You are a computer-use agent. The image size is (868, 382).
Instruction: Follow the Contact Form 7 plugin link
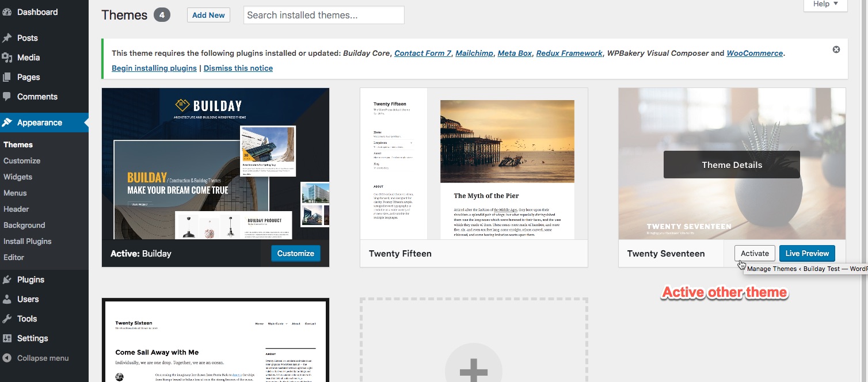[422, 53]
